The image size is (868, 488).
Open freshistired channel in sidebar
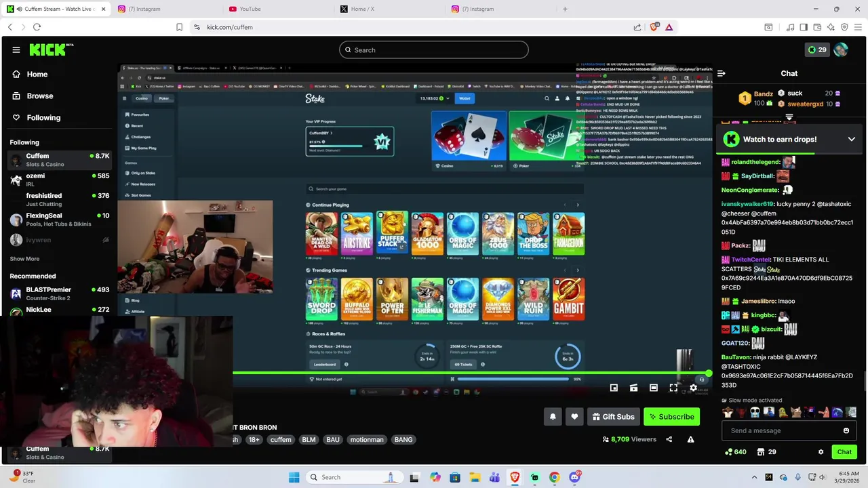pos(59,199)
